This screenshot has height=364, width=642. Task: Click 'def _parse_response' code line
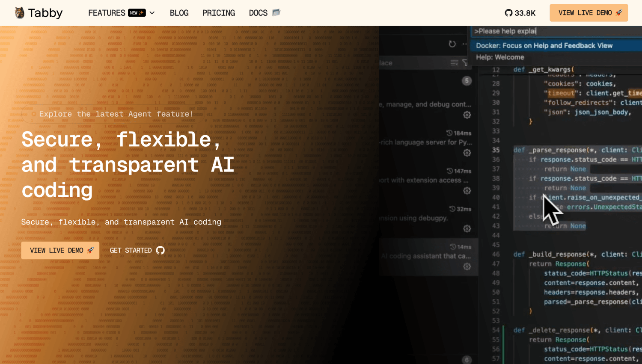[577, 150]
